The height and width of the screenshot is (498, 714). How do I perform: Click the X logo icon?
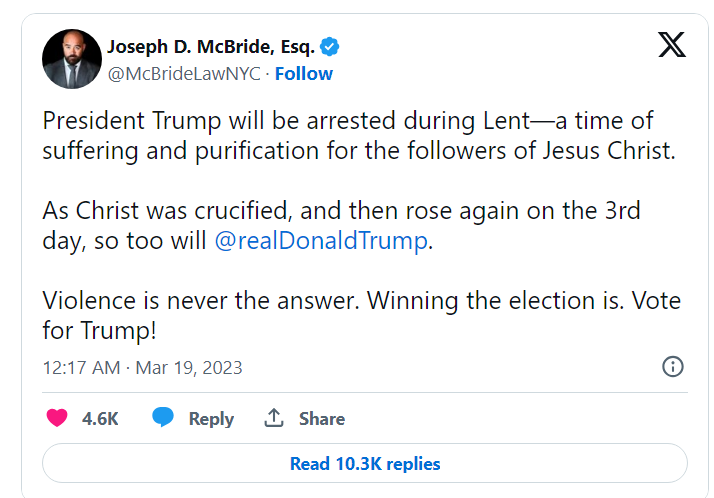[671, 45]
